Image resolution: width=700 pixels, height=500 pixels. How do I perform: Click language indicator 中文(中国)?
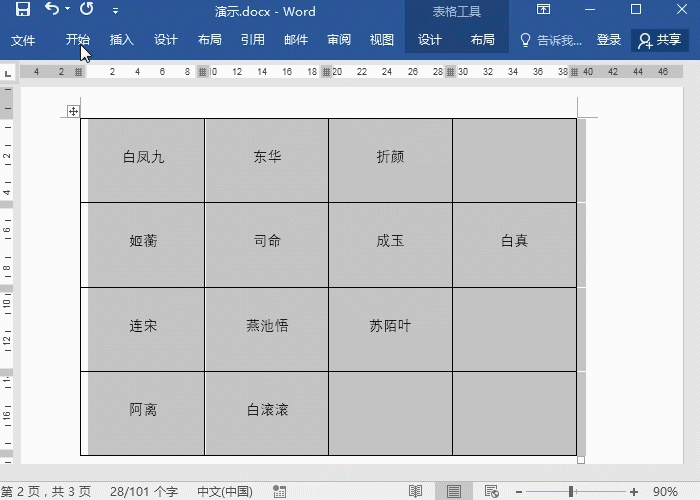[x=225, y=492]
